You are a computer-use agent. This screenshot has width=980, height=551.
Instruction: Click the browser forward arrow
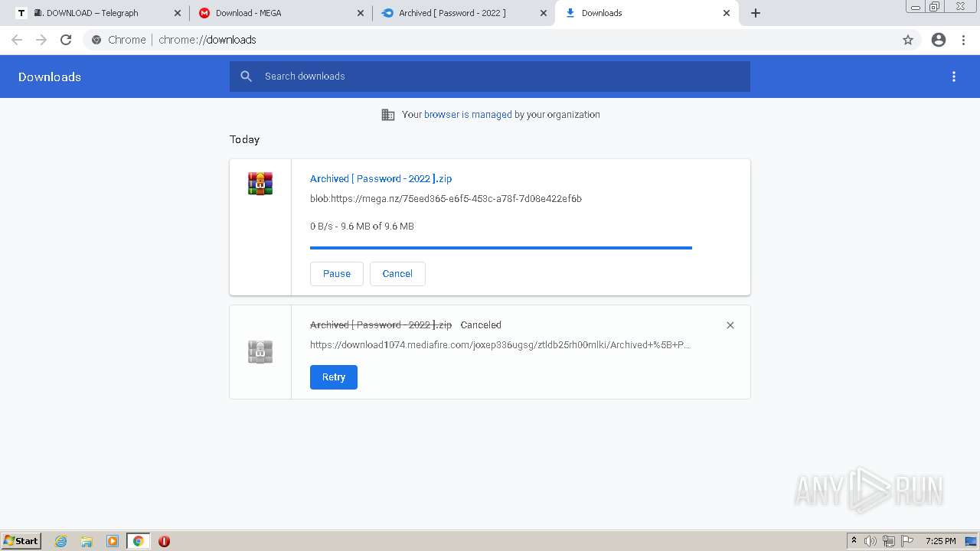(41, 40)
